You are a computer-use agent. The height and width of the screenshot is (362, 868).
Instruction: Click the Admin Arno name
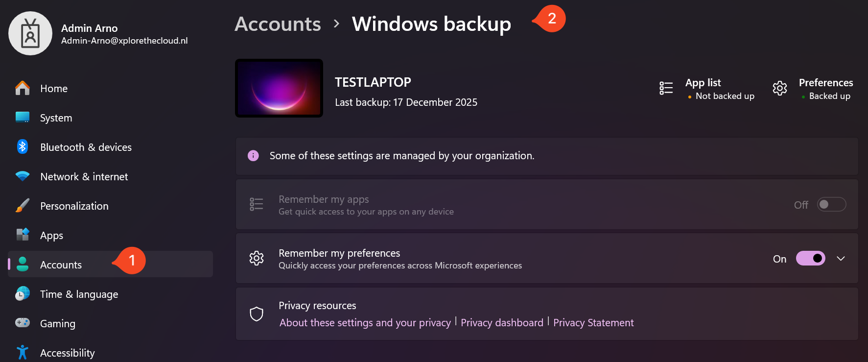(x=89, y=28)
